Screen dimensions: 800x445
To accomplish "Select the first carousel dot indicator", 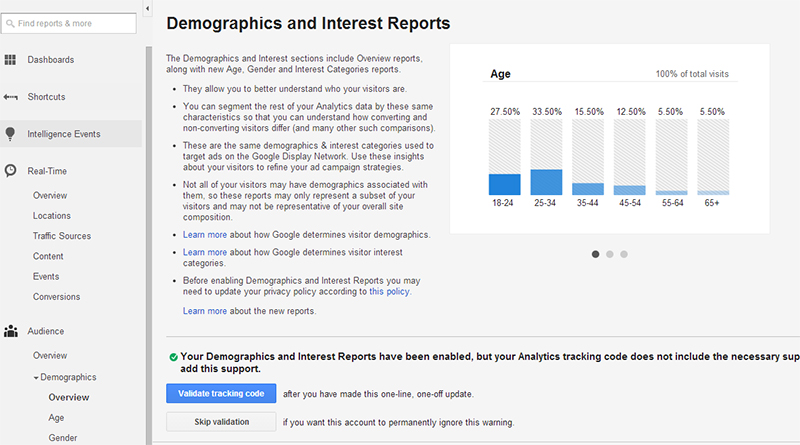I will tap(596, 254).
